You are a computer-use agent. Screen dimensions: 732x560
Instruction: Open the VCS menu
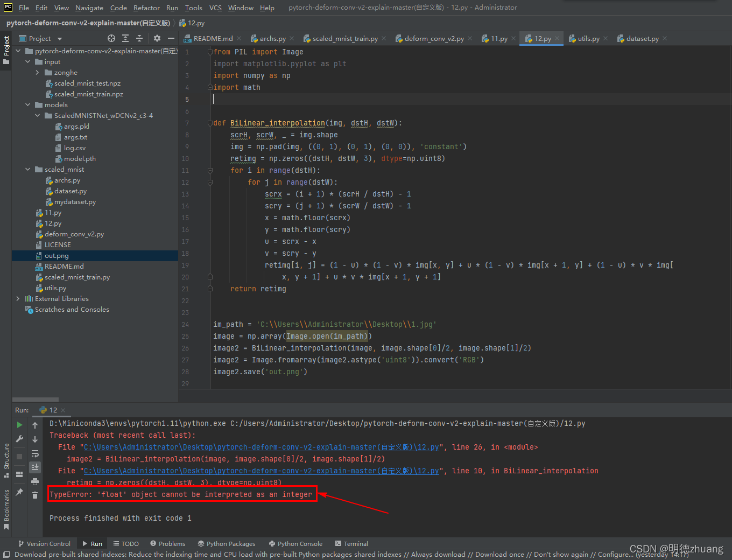pyautogui.click(x=215, y=8)
